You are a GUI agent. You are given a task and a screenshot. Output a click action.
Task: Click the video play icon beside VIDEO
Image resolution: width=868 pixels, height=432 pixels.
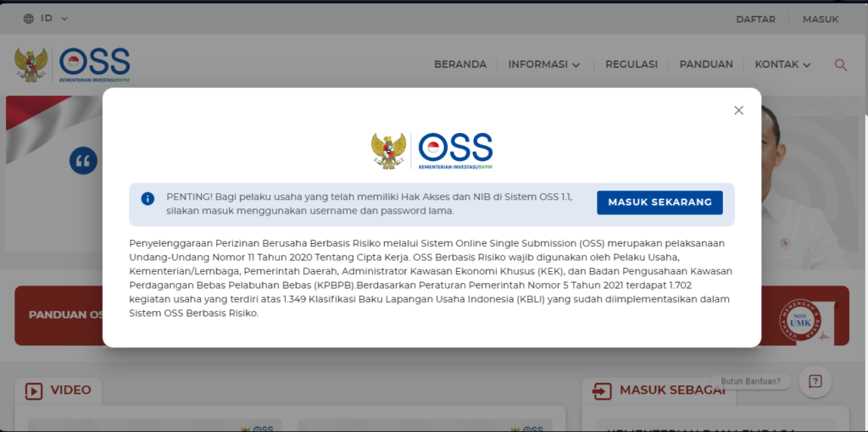click(x=34, y=391)
